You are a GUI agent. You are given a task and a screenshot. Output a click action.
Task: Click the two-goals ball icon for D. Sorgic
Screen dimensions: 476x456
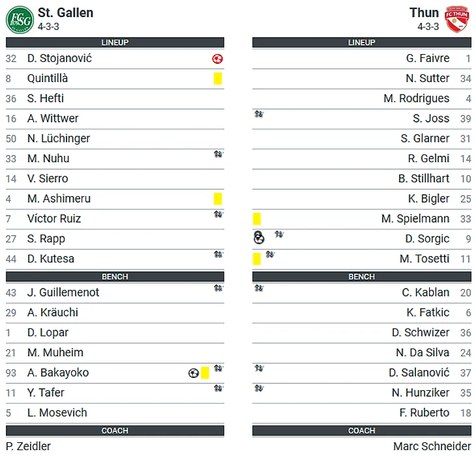coord(259,238)
